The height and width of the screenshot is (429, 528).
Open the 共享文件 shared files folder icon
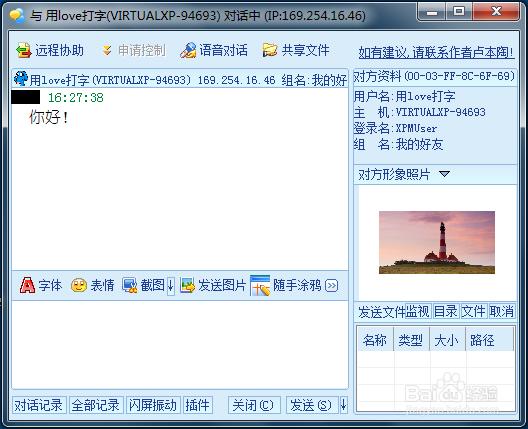click(x=270, y=51)
